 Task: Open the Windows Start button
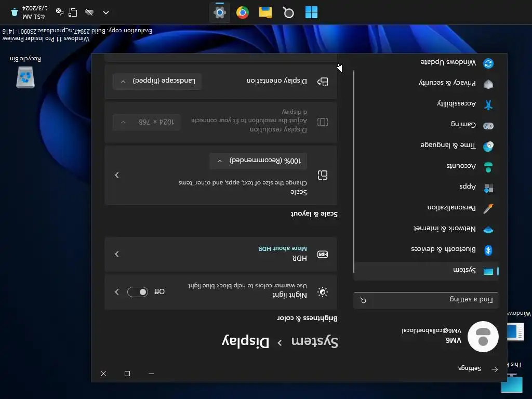tap(312, 12)
